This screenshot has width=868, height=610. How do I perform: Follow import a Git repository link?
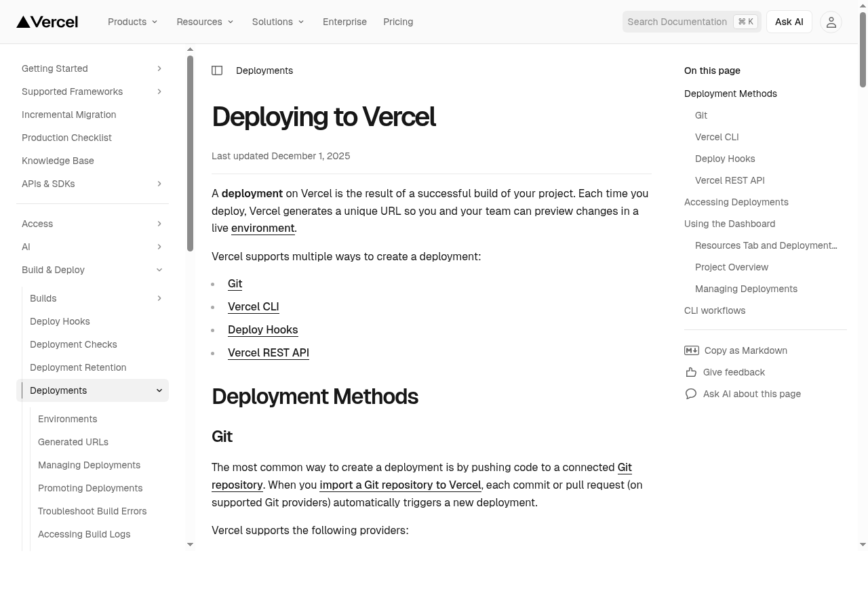pos(400,485)
